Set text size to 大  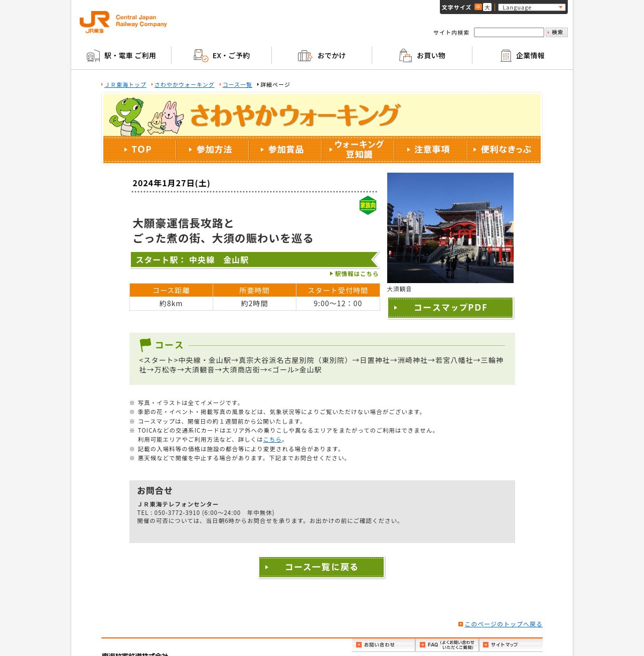[487, 7]
